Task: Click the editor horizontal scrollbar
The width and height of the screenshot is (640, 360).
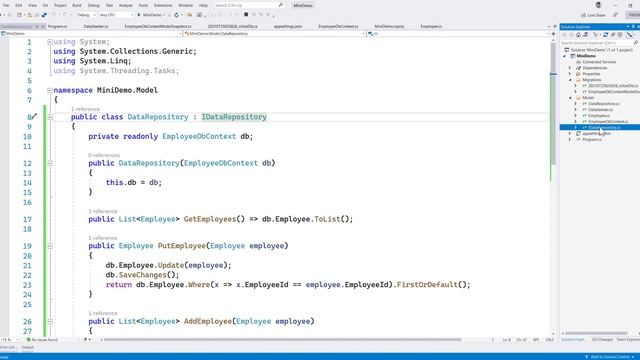Action: [x=282, y=340]
